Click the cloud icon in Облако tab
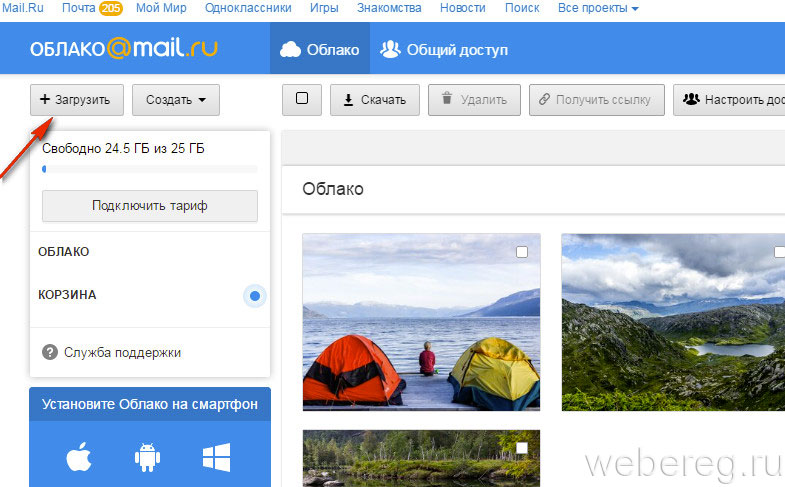785x487 pixels. [290, 50]
